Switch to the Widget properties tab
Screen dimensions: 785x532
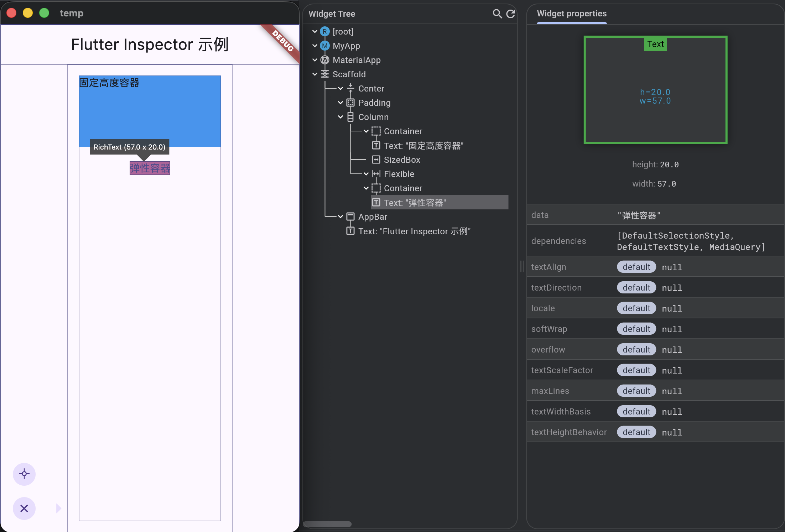click(572, 14)
